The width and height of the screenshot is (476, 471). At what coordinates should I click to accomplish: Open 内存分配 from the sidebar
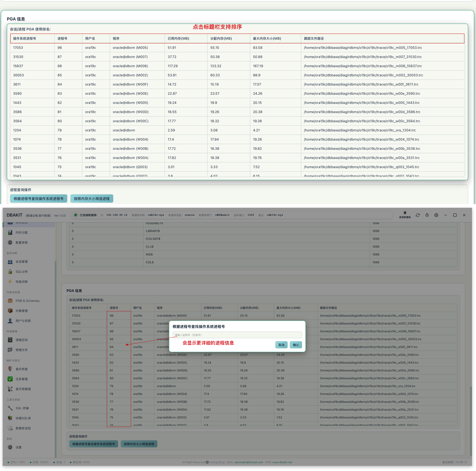tap(21, 232)
